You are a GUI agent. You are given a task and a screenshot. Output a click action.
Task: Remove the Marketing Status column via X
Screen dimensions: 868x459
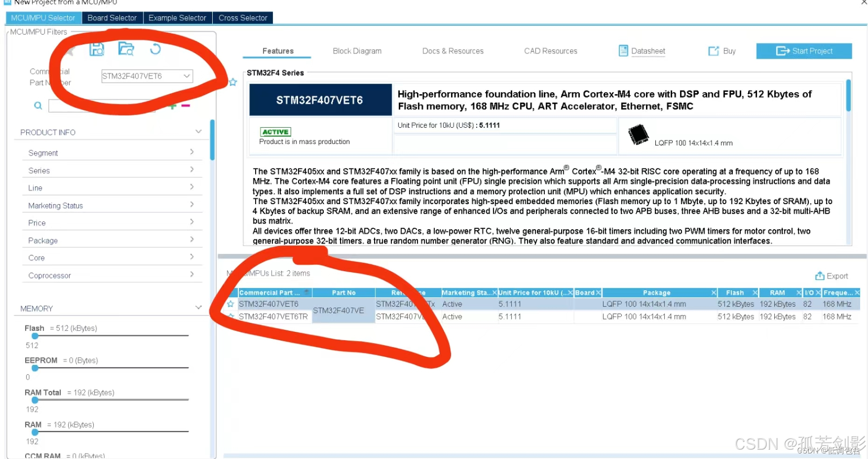coord(494,293)
